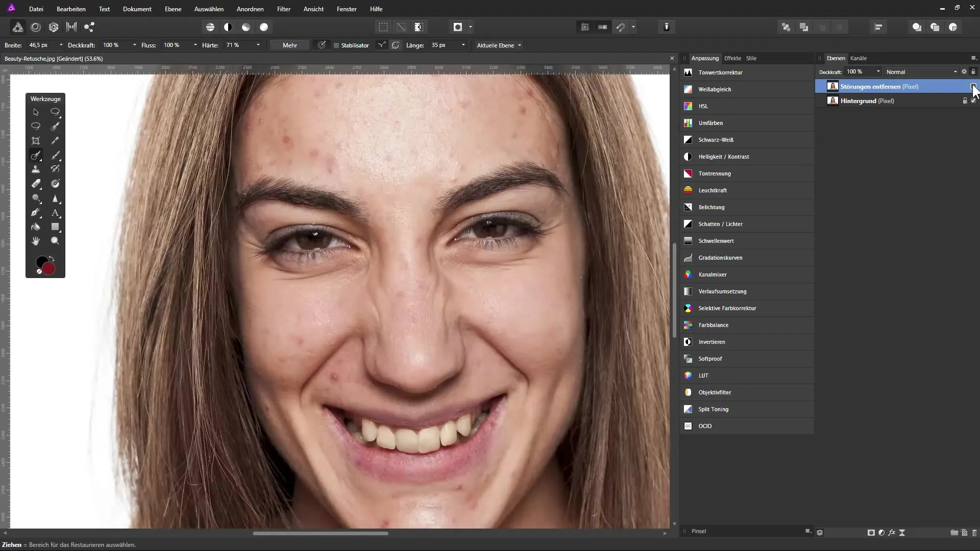This screenshot has height=551, width=980.
Task: Click the Deselect crossed marquee icon
Action: (401, 27)
